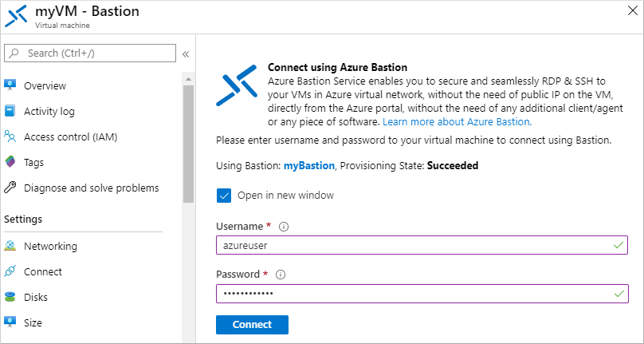Collapse the sidebar with the double chevron
Viewport: 644px width, 344px height.
186,53
